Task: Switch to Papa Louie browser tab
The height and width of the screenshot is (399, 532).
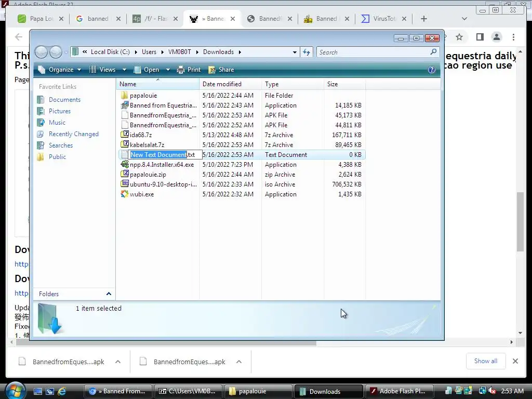Action: coord(41,19)
